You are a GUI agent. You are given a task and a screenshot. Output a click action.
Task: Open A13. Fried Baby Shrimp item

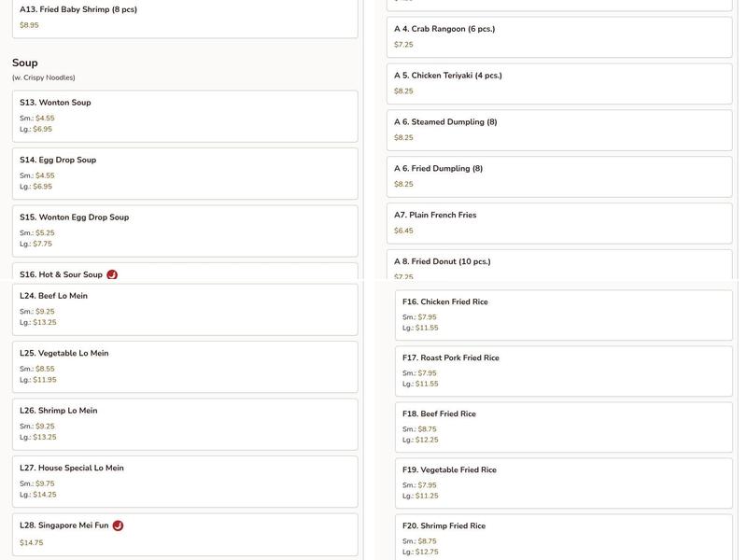point(185,17)
